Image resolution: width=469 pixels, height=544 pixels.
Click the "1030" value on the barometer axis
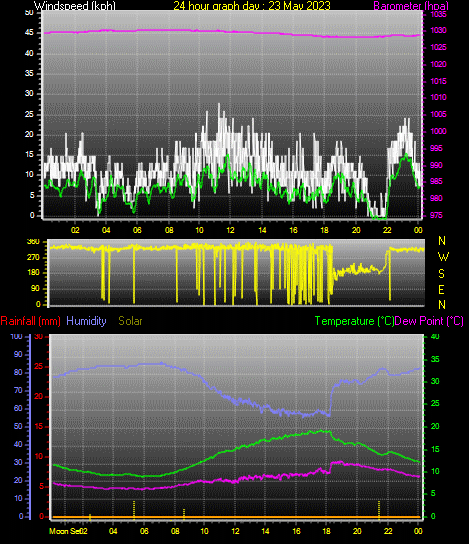[438, 31]
